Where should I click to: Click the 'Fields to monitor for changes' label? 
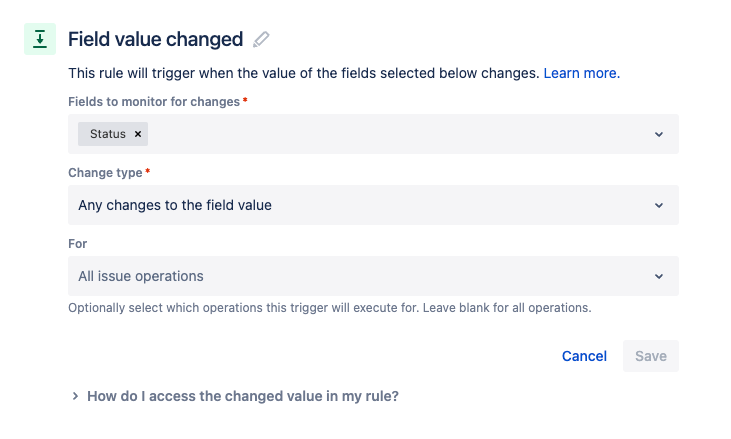click(154, 102)
